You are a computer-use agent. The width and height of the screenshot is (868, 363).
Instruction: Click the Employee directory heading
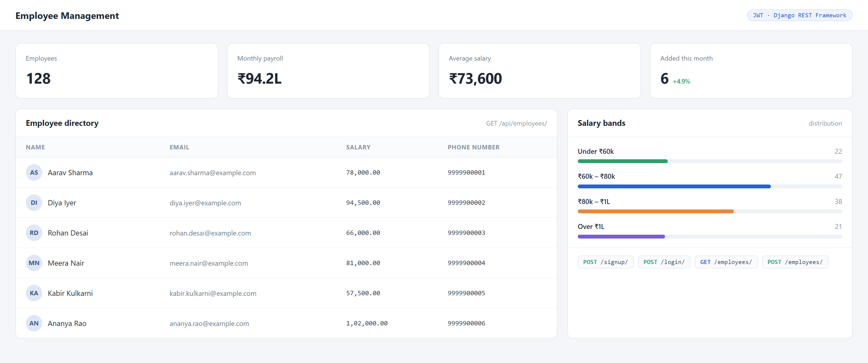coord(62,123)
